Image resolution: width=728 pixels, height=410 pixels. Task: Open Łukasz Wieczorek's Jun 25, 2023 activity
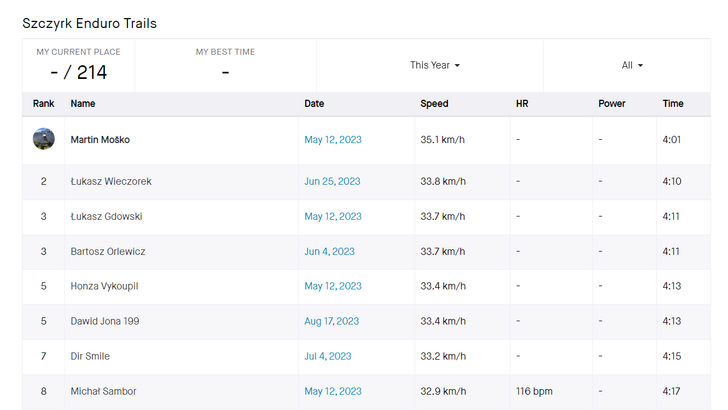(332, 182)
